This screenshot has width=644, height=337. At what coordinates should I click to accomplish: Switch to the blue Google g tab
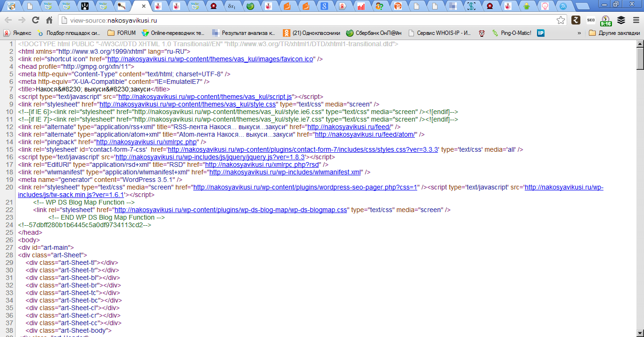click(324, 6)
